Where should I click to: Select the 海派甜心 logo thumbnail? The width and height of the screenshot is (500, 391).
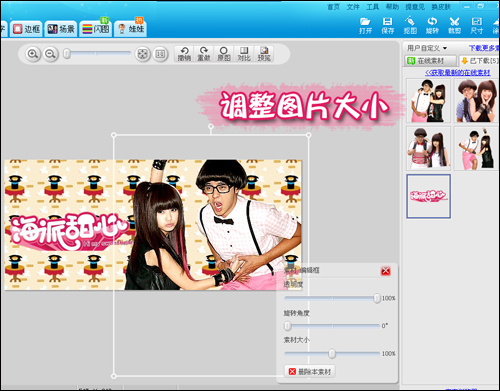coord(428,196)
